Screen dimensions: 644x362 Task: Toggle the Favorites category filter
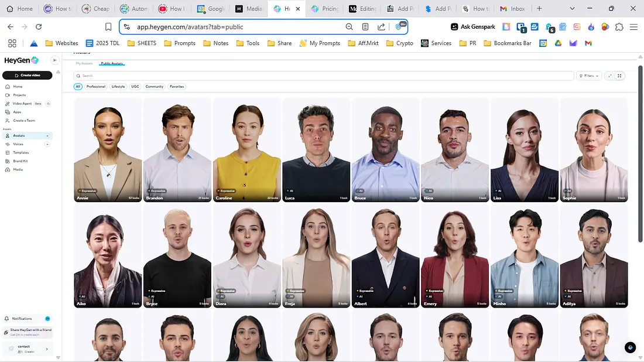177,86
